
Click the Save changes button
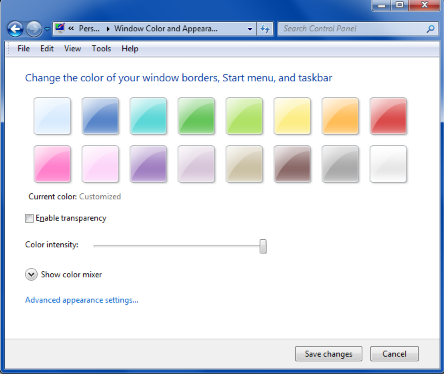pos(329,354)
